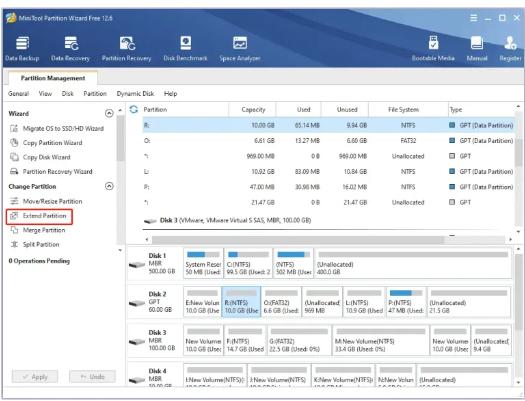Open the View menu
This screenshot has height=401, width=525.
(45, 94)
